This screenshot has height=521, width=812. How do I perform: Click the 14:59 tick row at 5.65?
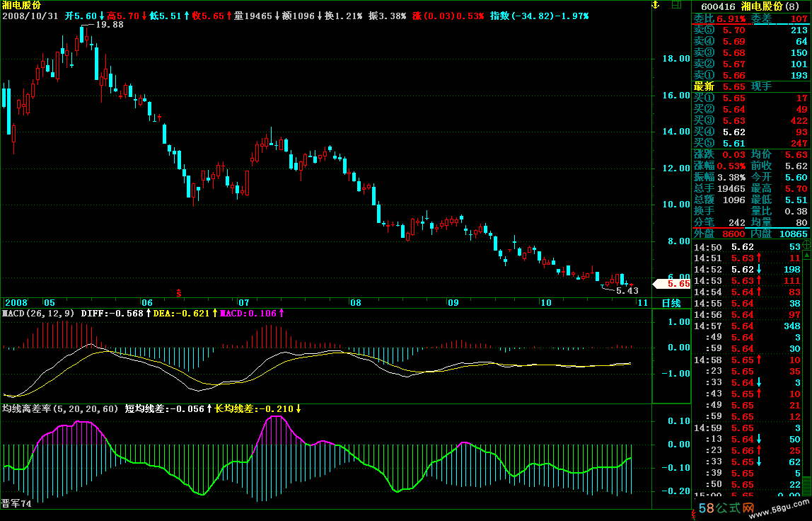point(747,428)
